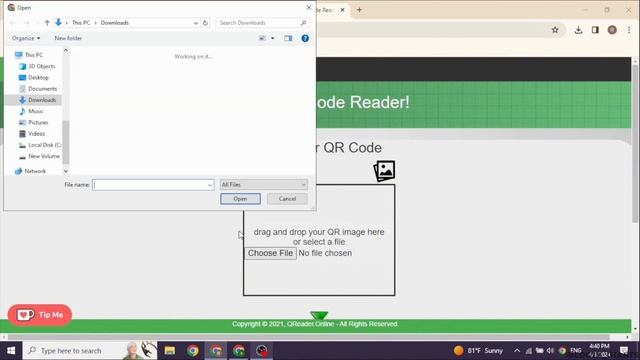Screen dimensions: 640x360
Task: Cancel the Open file dialog
Action: pos(287,199)
